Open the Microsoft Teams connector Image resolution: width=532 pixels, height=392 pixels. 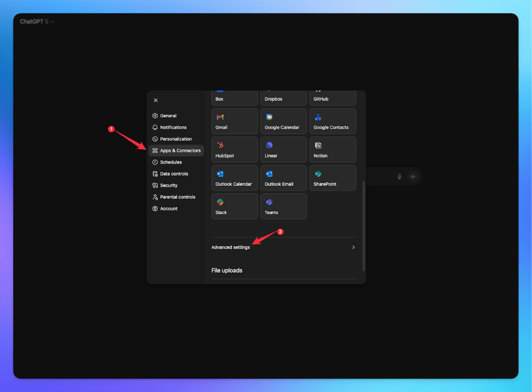(283, 206)
